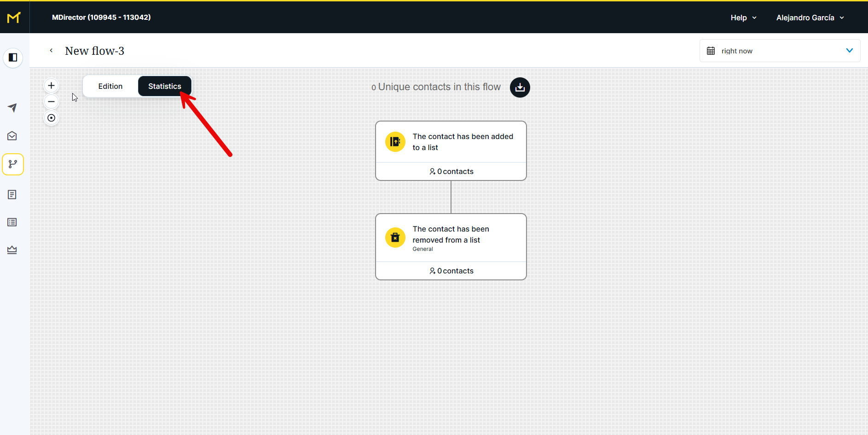Image resolution: width=868 pixels, height=435 pixels.
Task: Switch to the Edition tab
Action: point(110,87)
